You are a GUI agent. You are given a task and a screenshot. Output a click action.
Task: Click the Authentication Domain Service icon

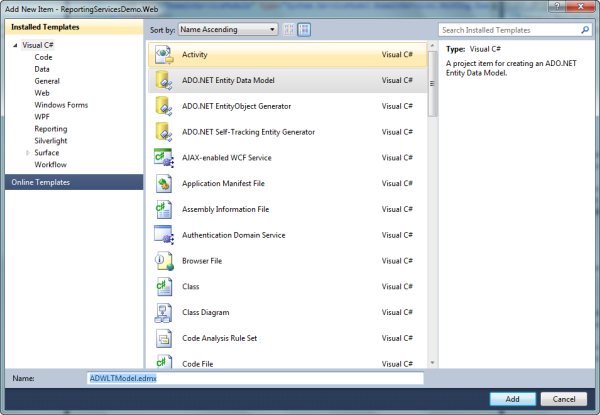pyautogui.click(x=164, y=235)
